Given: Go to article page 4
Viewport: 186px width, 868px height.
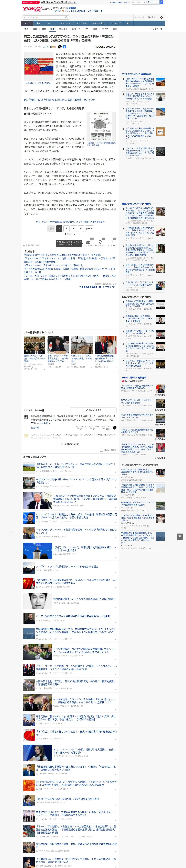Looking at the screenshot, I should click(x=81, y=228).
